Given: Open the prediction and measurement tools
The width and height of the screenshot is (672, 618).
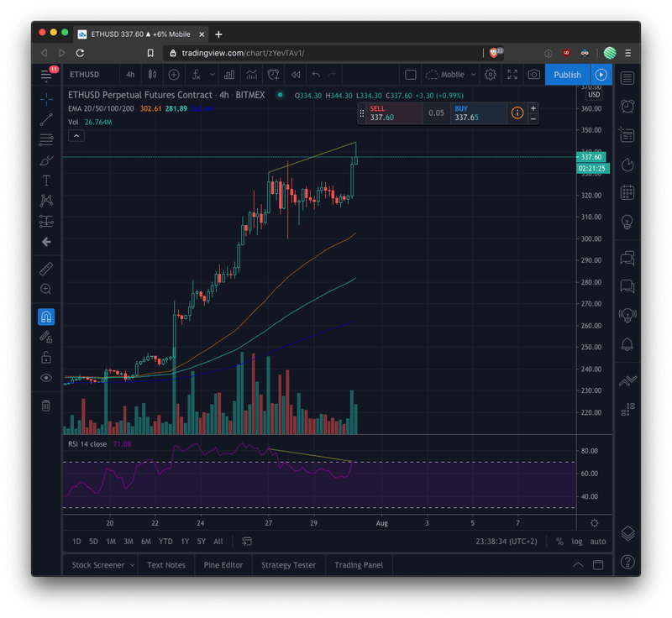Looking at the screenshot, I should (x=46, y=221).
